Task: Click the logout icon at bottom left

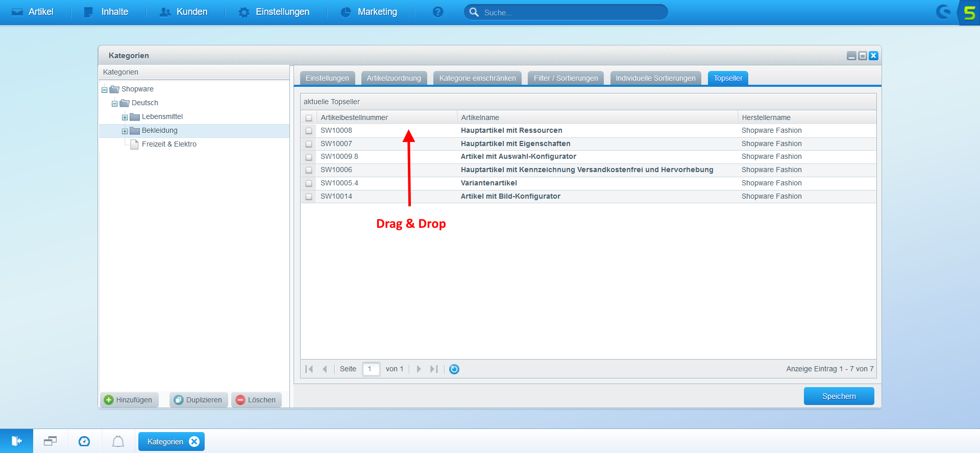Action: click(16, 441)
